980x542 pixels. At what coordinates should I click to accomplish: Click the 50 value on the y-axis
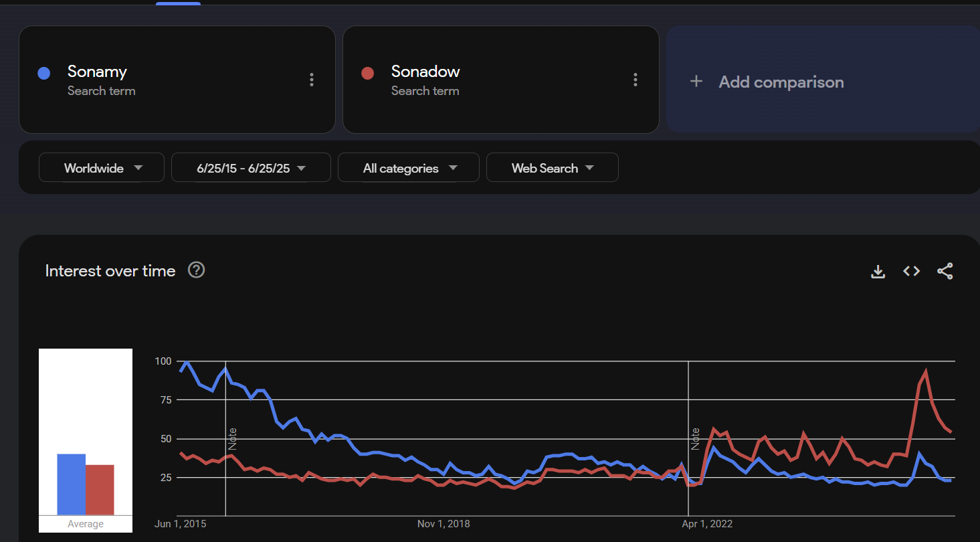(166, 439)
